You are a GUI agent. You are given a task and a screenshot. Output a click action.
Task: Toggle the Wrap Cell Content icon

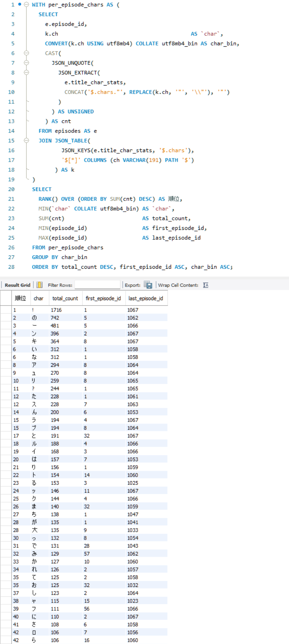tap(206, 285)
